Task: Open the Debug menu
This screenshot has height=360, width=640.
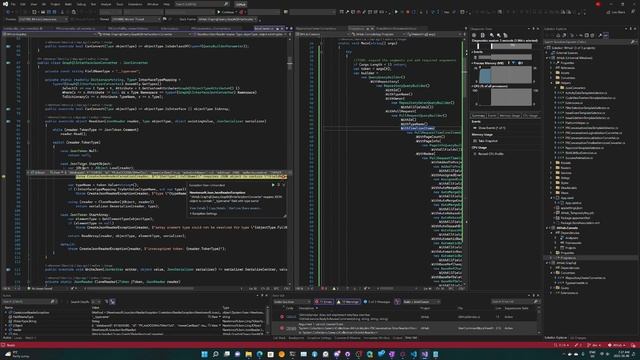Action: [x=81, y=4]
